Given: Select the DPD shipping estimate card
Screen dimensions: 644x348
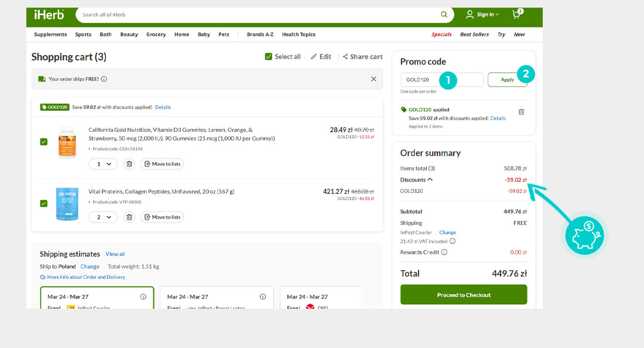Looking at the screenshot, I should [x=321, y=298].
